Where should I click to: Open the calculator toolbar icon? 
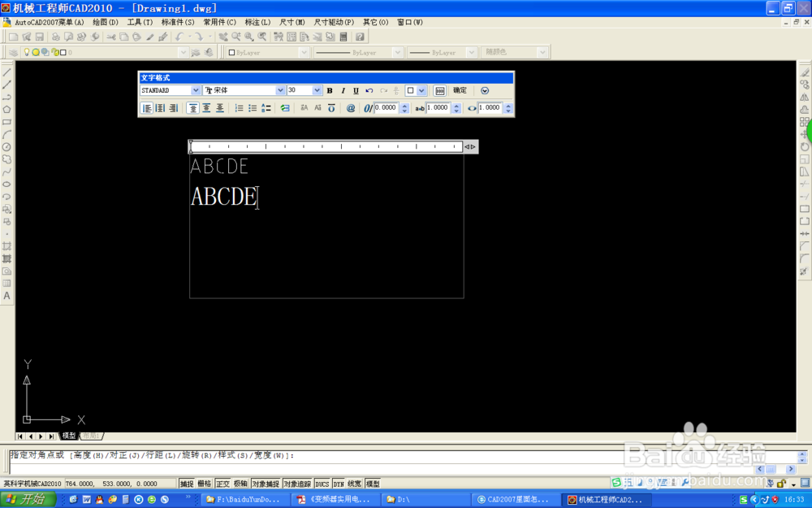click(343, 37)
